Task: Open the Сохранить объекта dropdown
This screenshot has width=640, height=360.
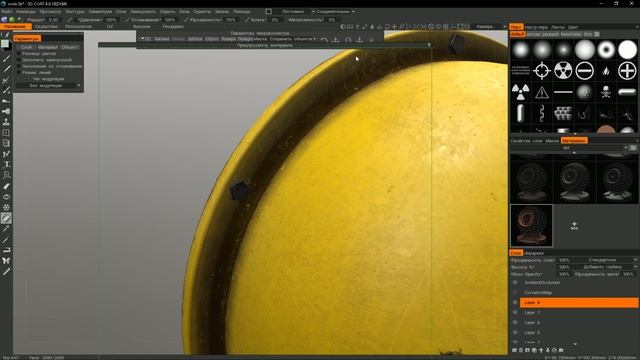Action: click(x=292, y=39)
